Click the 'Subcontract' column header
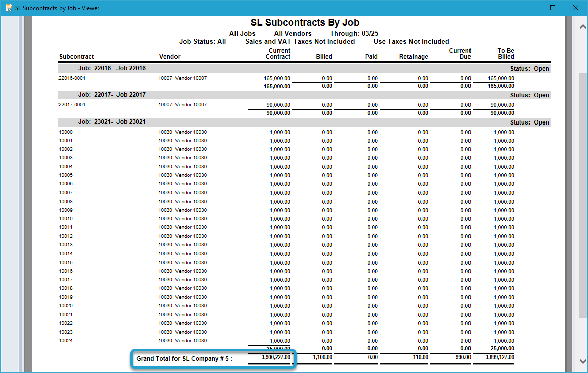Screen dimensions: 588x373 77,57
